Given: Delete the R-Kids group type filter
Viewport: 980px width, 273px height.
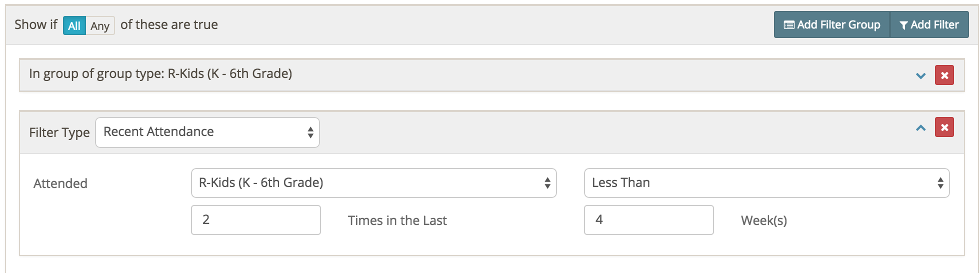Looking at the screenshot, I should point(944,75).
